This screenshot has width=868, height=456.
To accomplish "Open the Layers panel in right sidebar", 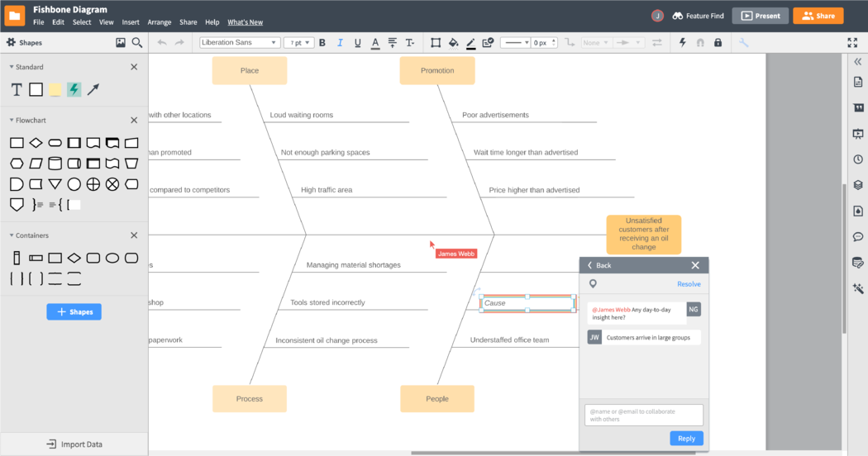I will coord(858,185).
